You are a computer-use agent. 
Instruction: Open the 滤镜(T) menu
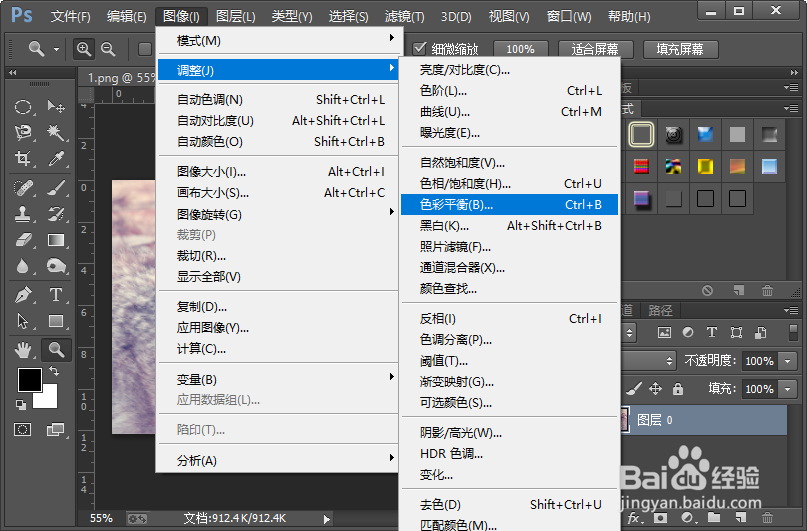405,16
